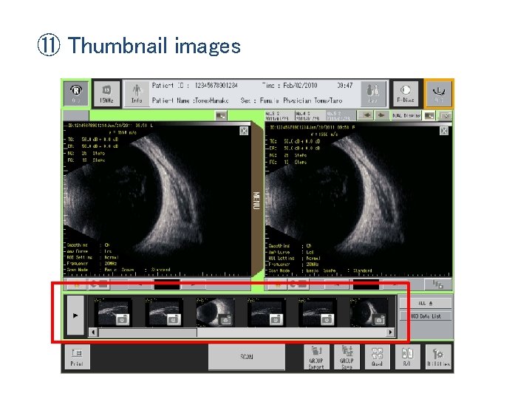Open the patient Info button
The height and width of the screenshot is (399, 532).
[x=137, y=93]
